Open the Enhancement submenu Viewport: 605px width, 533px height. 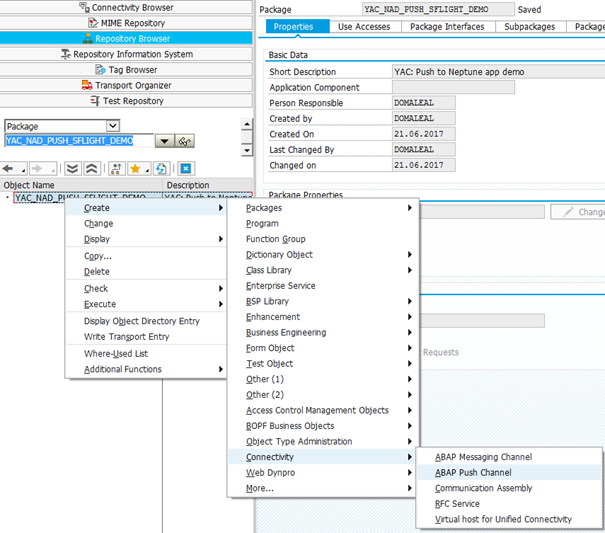323,317
